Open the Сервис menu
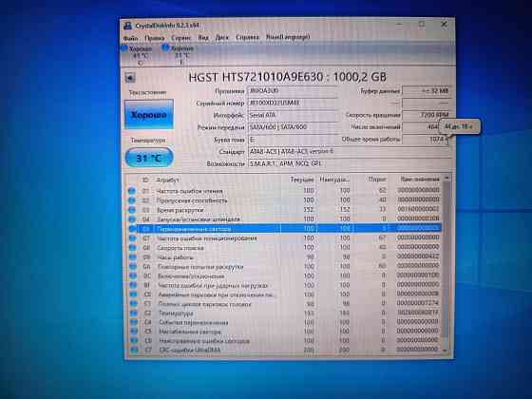 tap(181, 38)
